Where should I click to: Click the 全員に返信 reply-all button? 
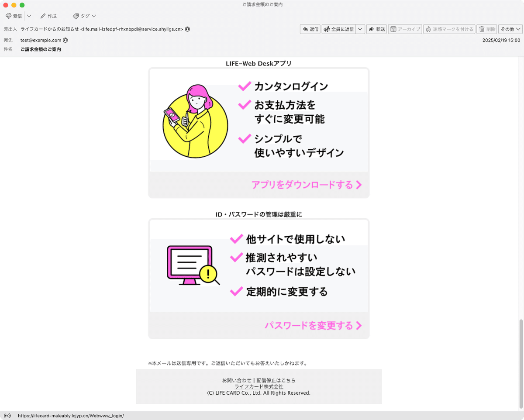coord(339,29)
